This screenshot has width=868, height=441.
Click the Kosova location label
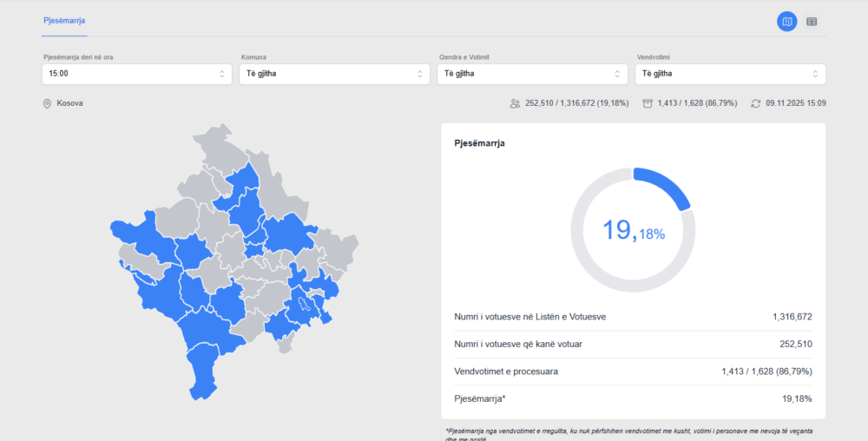coord(70,103)
